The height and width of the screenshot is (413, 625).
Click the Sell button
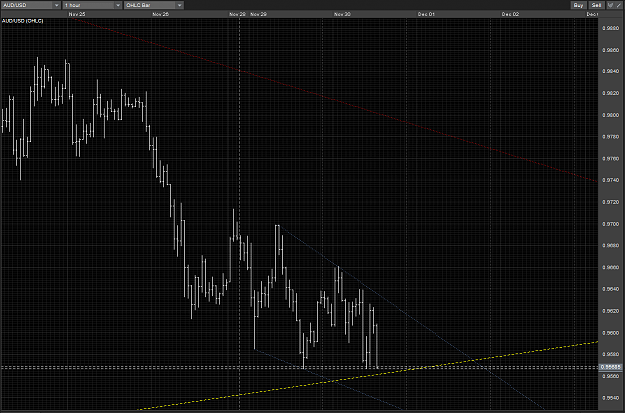tap(596, 5)
